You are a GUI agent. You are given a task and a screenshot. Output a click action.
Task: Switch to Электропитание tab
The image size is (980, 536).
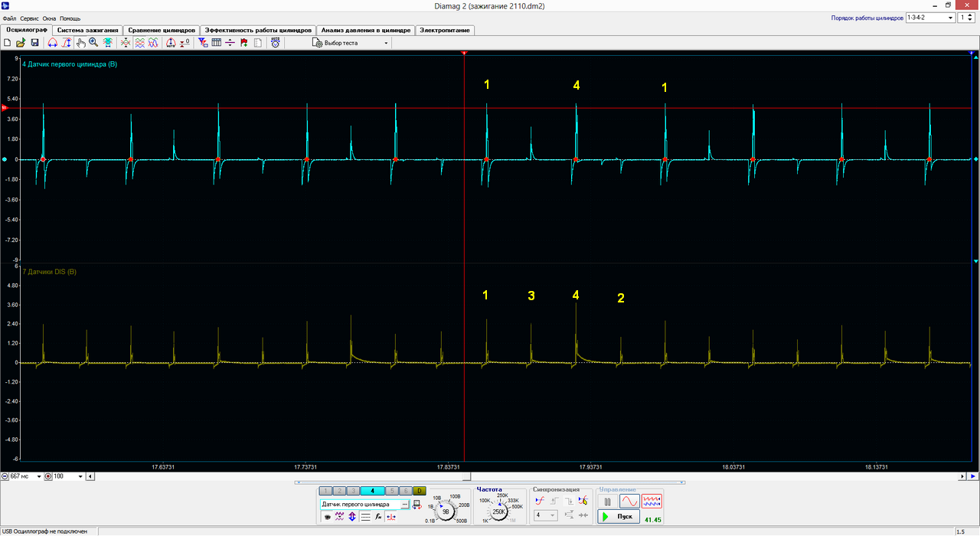tap(444, 30)
